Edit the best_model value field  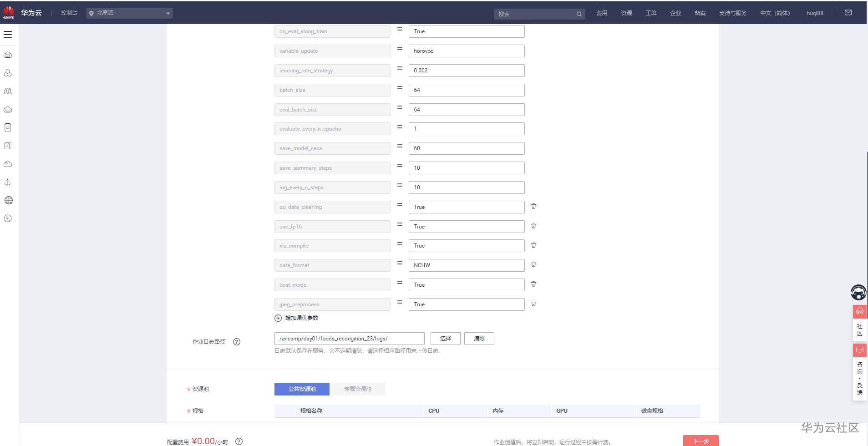467,285
